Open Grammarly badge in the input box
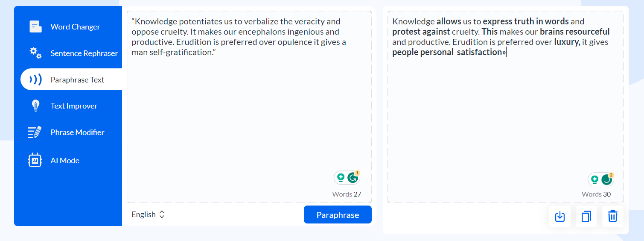The height and width of the screenshot is (241, 644). point(353,178)
